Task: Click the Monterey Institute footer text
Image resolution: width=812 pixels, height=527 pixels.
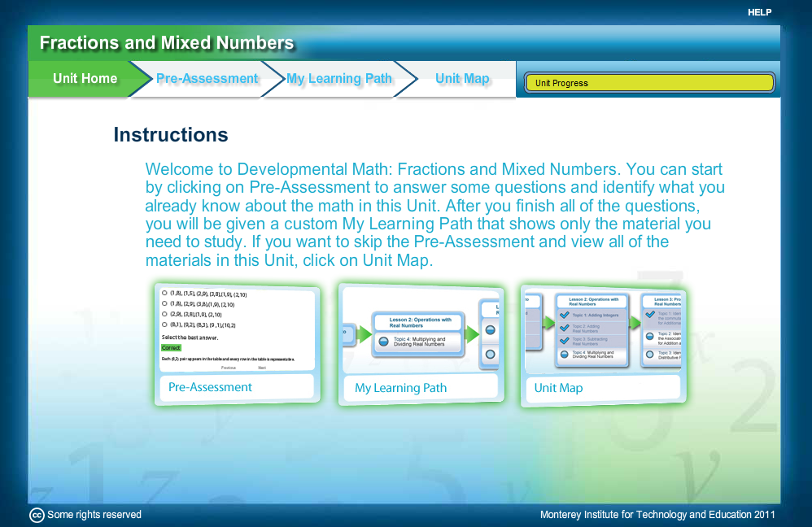Action: [657, 515]
